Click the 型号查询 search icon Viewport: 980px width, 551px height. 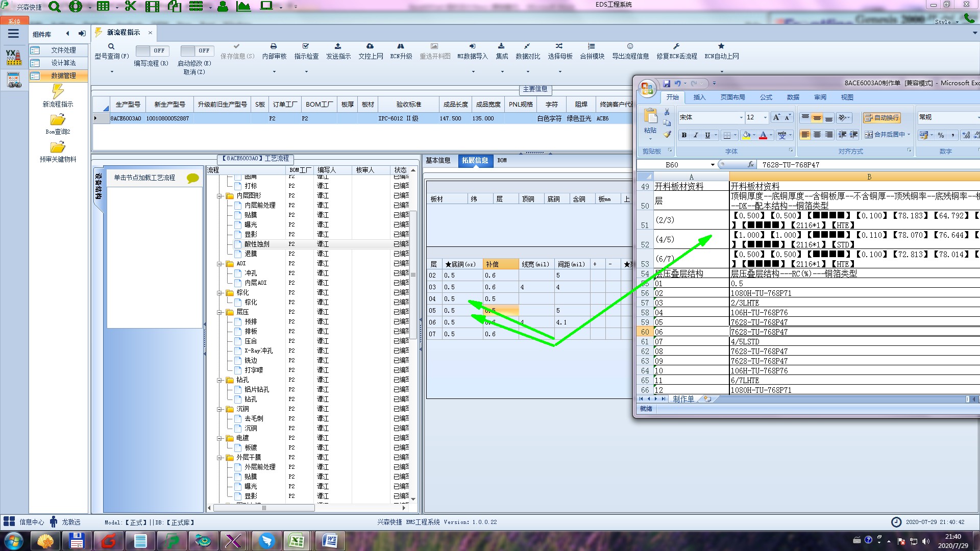[111, 46]
